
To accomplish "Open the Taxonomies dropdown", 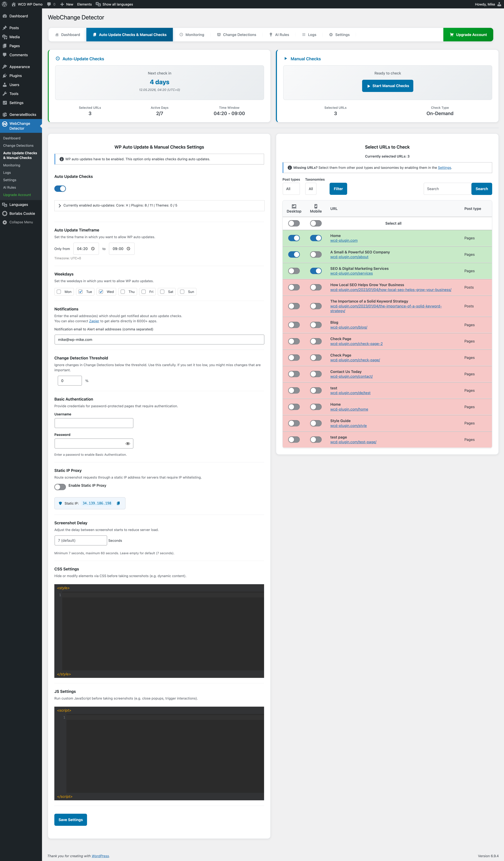I will (x=311, y=189).
